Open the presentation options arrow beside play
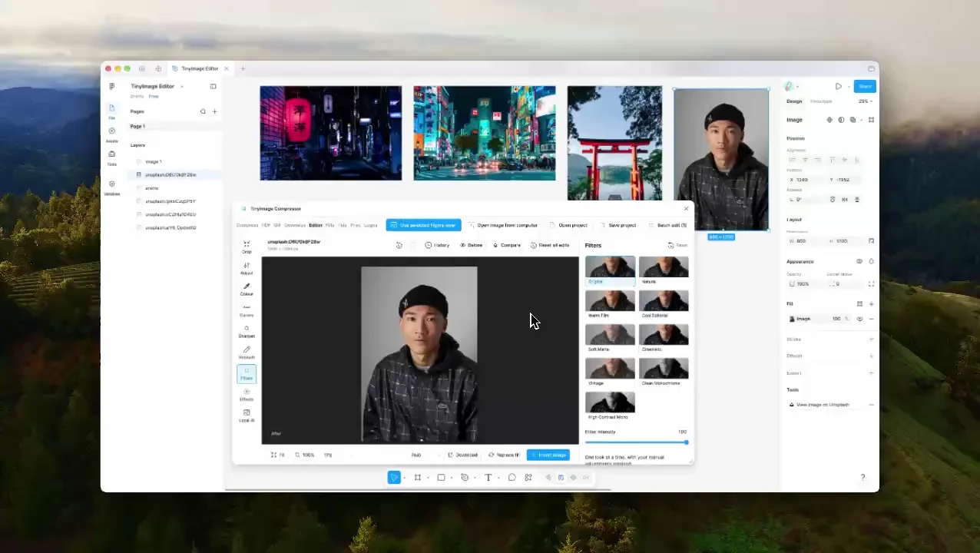980x553 pixels. click(x=848, y=87)
